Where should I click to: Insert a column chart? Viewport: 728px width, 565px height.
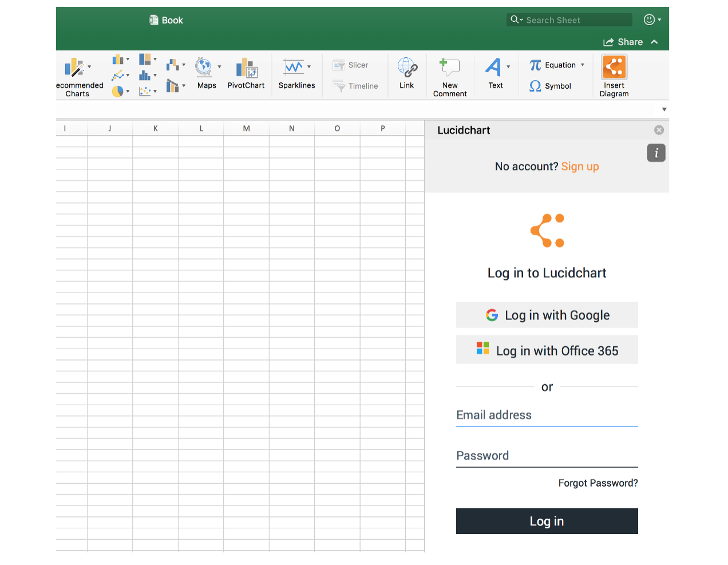117,60
